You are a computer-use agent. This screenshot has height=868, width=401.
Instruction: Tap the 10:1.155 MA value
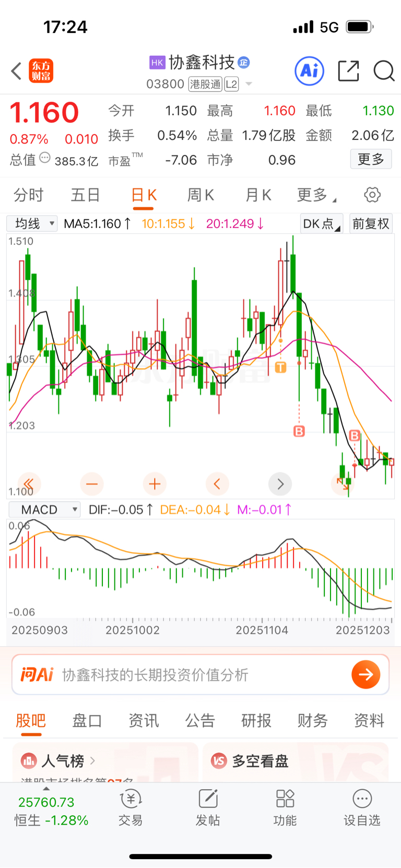168,223
